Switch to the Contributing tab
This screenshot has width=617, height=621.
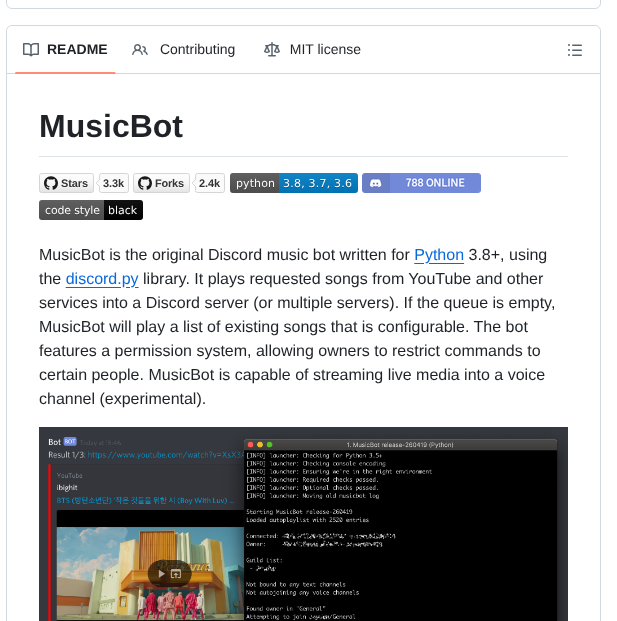[183, 50]
